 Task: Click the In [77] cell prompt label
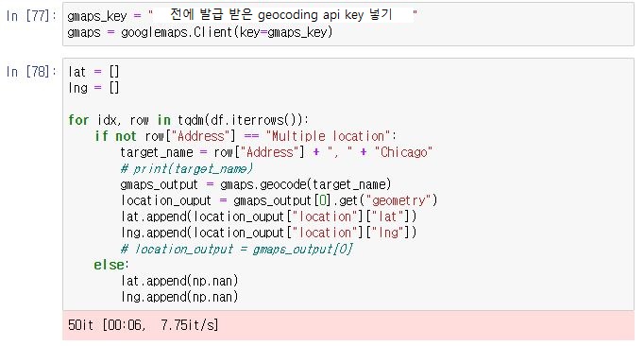coord(31,16)
